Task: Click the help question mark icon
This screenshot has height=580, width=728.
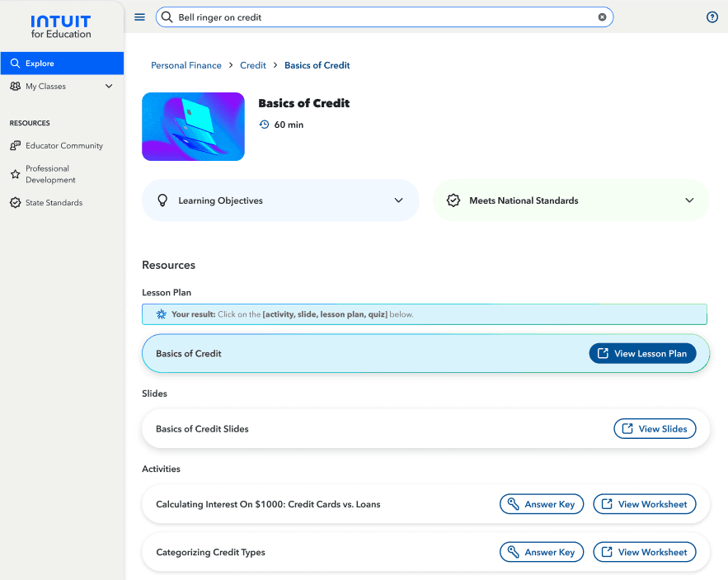Action: tap(712, 17)
